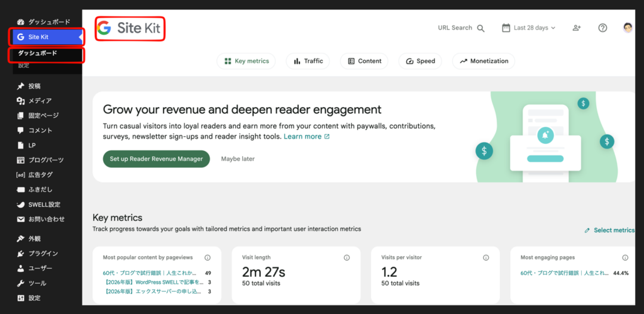Switch to the Monetization tab

click(484, 61)
